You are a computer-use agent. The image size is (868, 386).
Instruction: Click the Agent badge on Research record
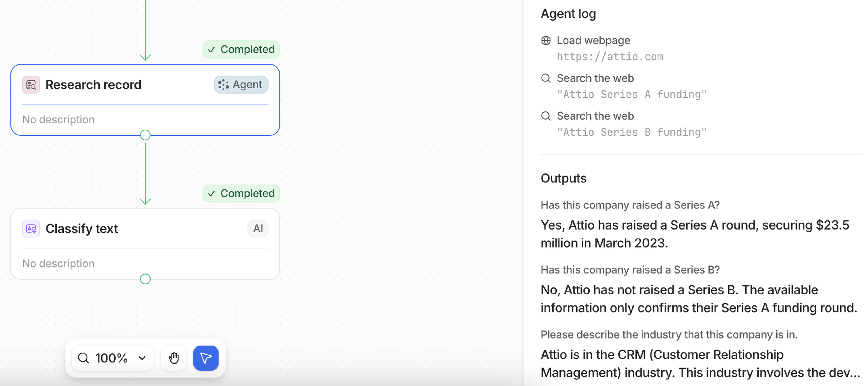click(x=241, y=85)
